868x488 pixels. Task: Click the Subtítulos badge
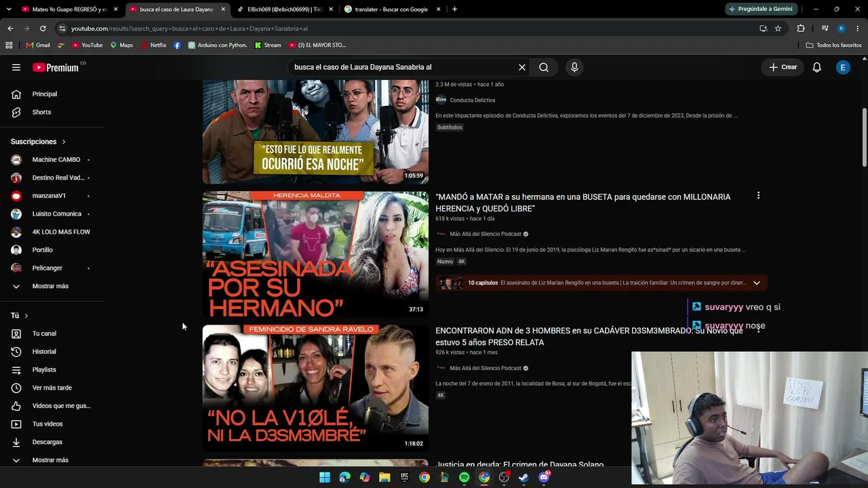pos(450,127)
